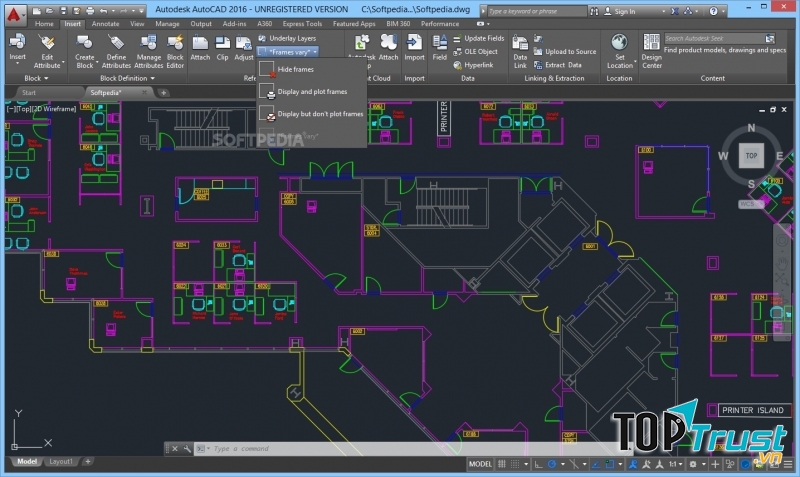The height and width of the screenshot is (477, 800).
Task: Click the Underlay Layers button
Action: click(287, 38)
